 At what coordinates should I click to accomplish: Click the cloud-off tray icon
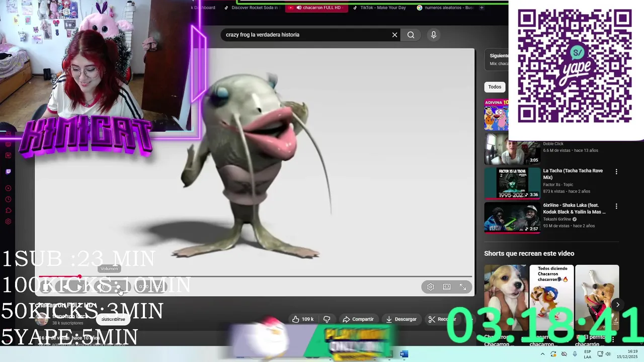pyautogui.click(x=564, y=354)
